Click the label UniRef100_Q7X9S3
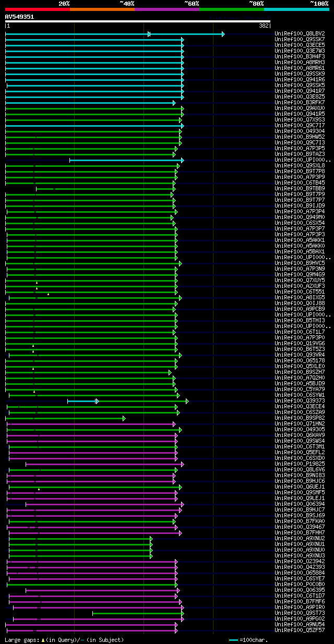This screenshot has height=644, width=334. click(x=300, y=119)
